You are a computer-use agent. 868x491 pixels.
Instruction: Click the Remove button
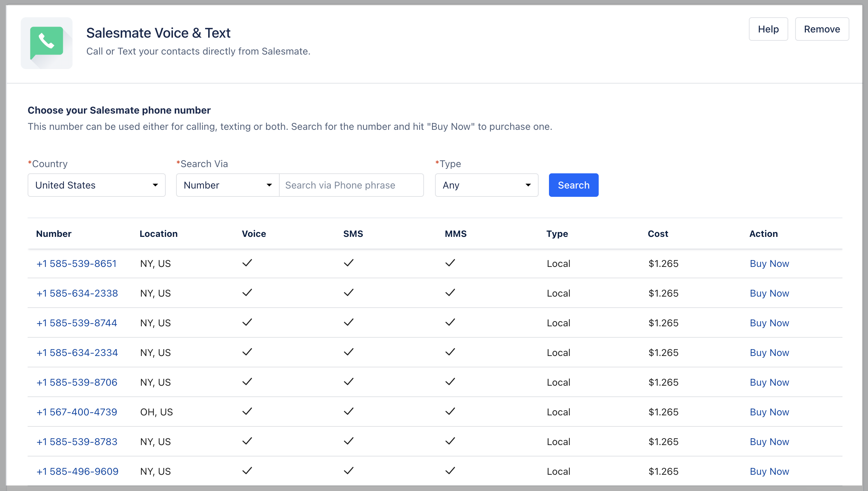coord(821,29)
